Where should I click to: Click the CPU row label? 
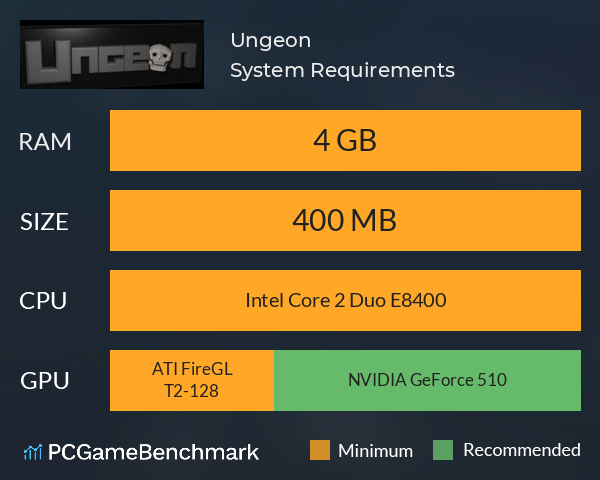[x=43, y=301]
